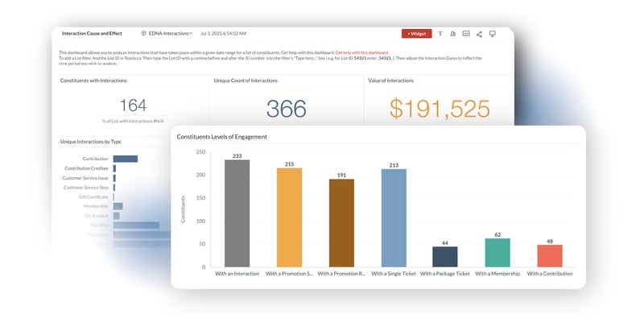Click the 'With a Single Ticket' axis label
Viewport: 644px width, 318px height.
tap(394, 274)
